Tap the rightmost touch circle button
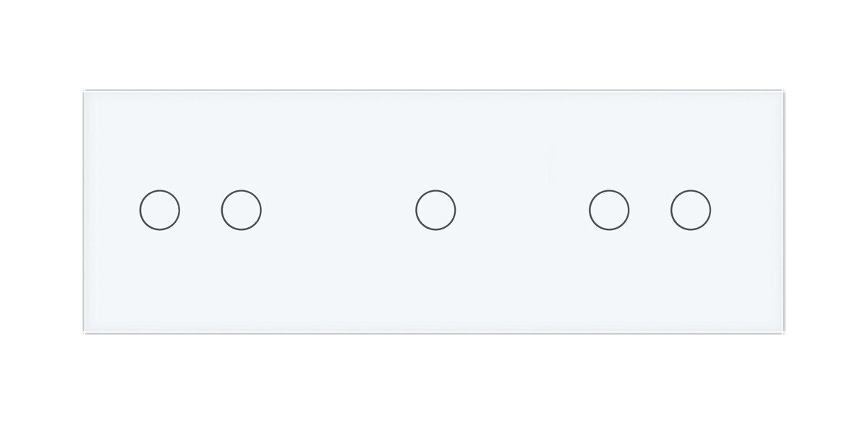Viewport: 868px width, 424px height. coord(691,210)
